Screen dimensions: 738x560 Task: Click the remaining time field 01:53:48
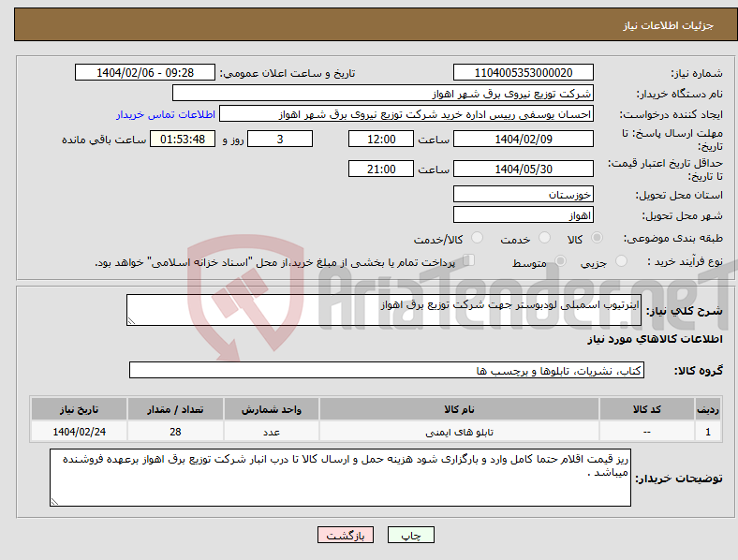pyautogui.click(x=183, y=140)
